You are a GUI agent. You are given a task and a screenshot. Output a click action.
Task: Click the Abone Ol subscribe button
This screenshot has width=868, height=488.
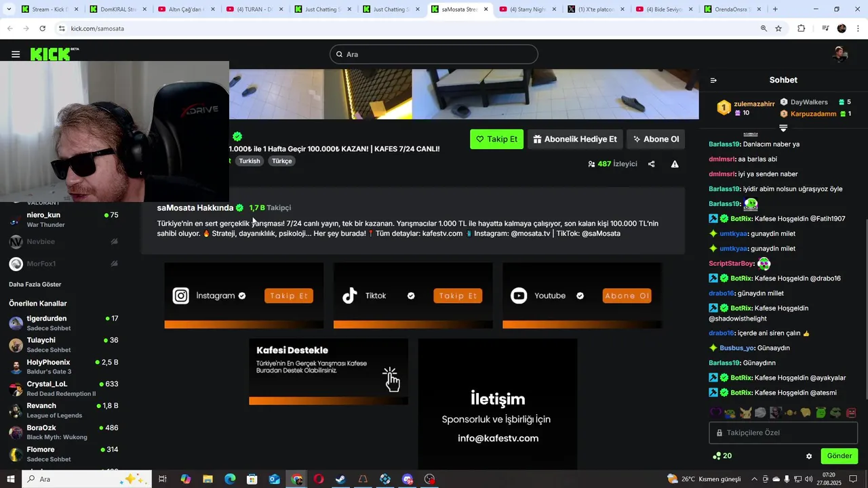(656, 139)
